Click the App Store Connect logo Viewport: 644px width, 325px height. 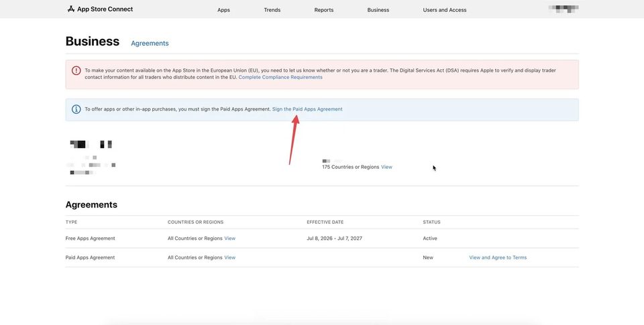(x=100, y=9)
